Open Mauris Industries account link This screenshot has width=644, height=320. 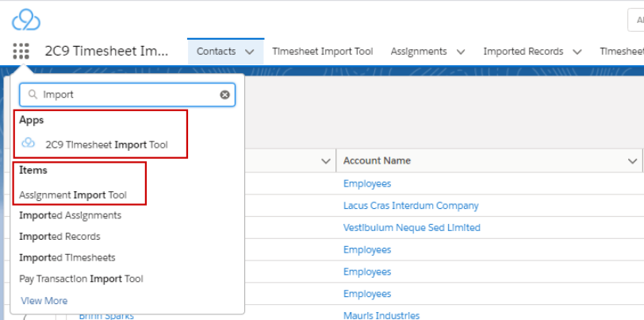click(381, 315)
